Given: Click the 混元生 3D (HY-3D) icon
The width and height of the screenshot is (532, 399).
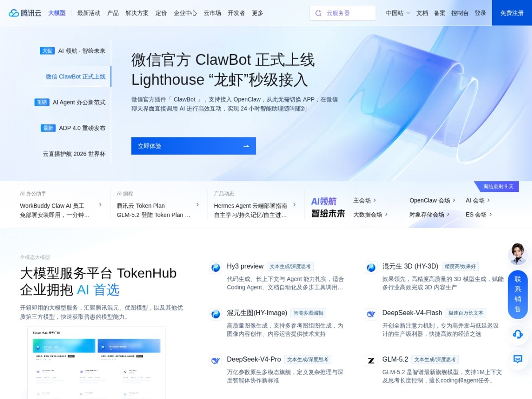Looking at the screenshot, I should click(371, 267).
